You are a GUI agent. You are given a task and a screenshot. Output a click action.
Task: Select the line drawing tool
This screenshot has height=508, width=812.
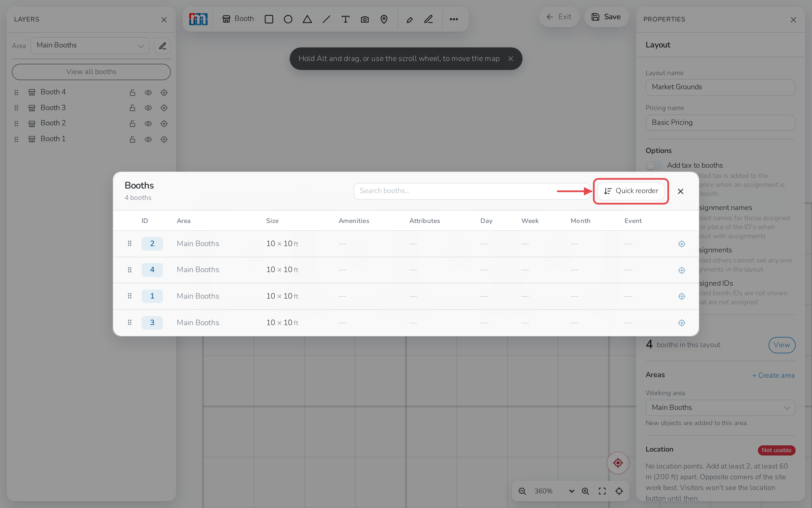click(x=326, y=19)
